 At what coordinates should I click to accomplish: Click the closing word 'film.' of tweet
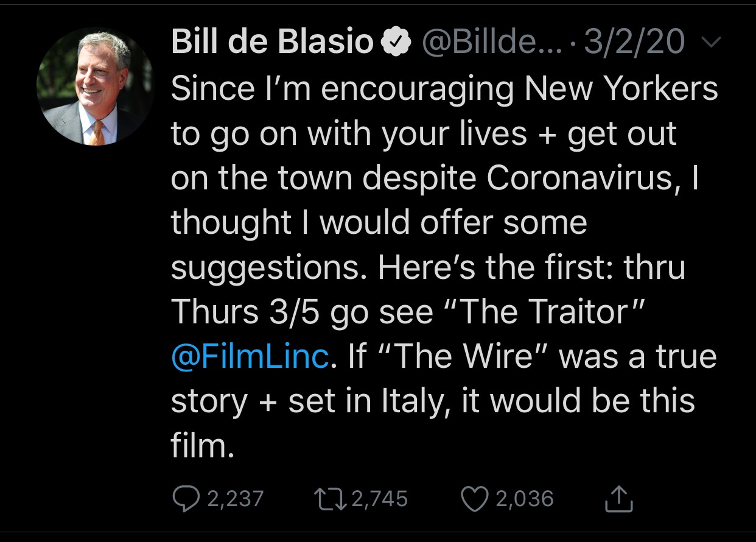coord(203,445)
